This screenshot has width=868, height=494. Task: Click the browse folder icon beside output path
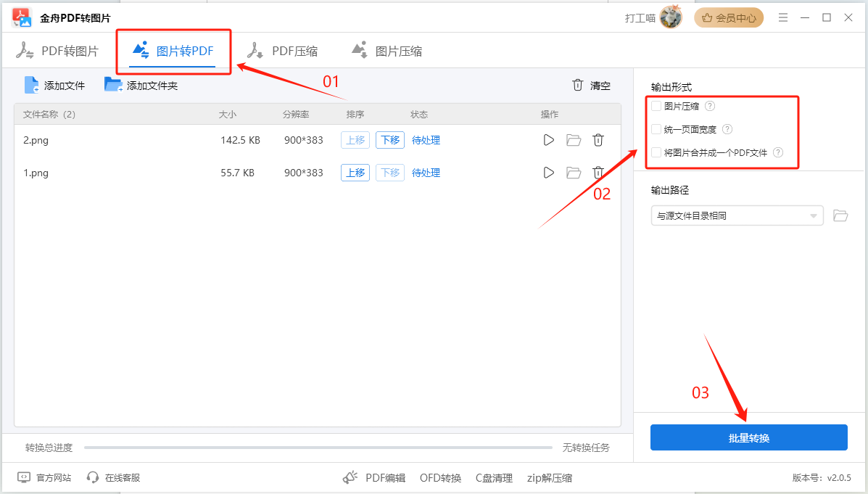(x=840, y=215)
